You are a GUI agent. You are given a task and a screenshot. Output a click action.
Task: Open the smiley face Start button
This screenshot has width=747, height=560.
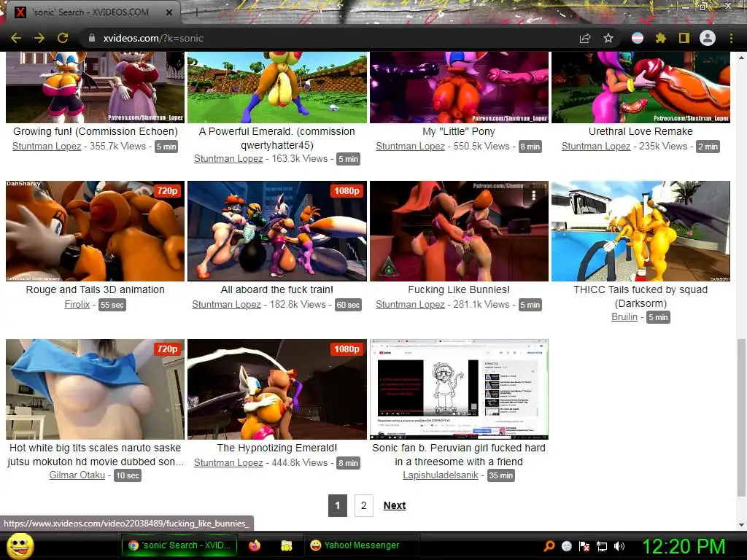(20, 545)
